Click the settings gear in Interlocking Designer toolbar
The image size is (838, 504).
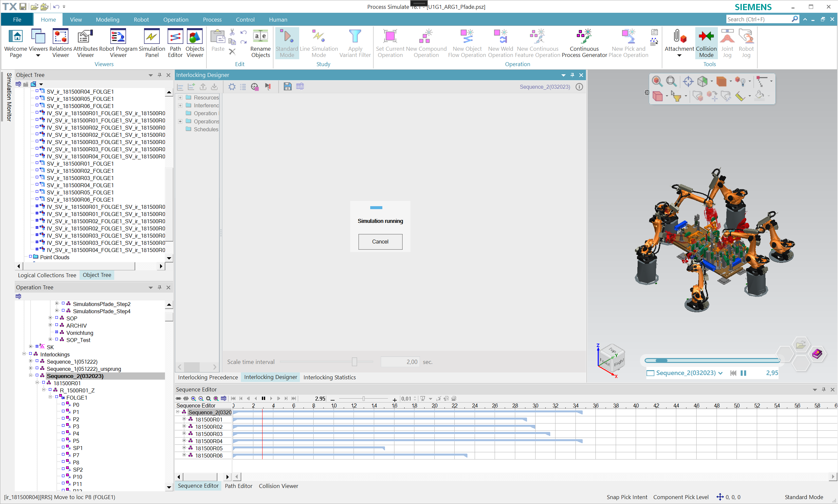[x=232, y=87]
